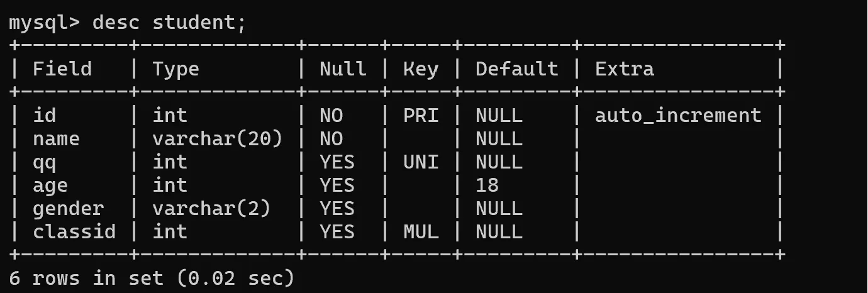Click the qq field name
Viewport: 868px width, 293px height.
(x=45, y=162)
